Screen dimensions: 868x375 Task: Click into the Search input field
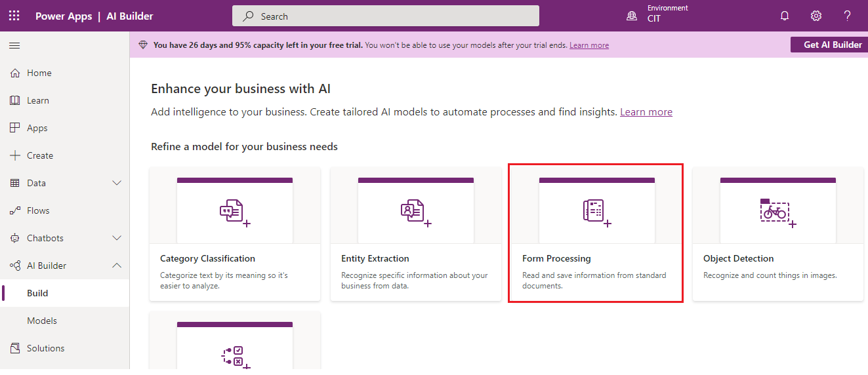386,16
